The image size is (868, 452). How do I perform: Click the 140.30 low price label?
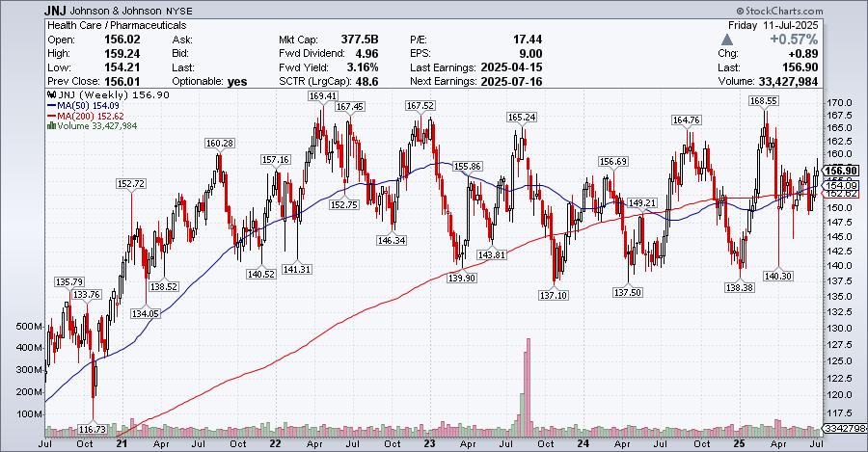coord(777,276)
